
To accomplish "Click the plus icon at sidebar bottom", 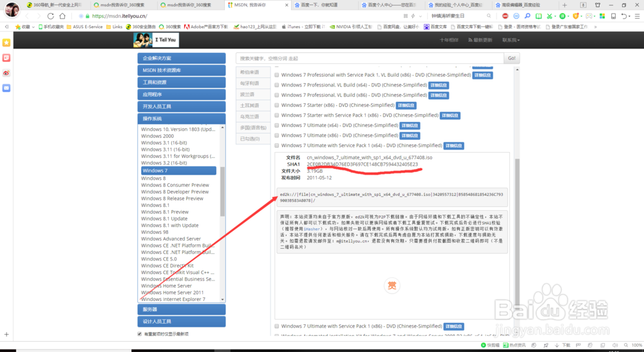I will (6, 335).
